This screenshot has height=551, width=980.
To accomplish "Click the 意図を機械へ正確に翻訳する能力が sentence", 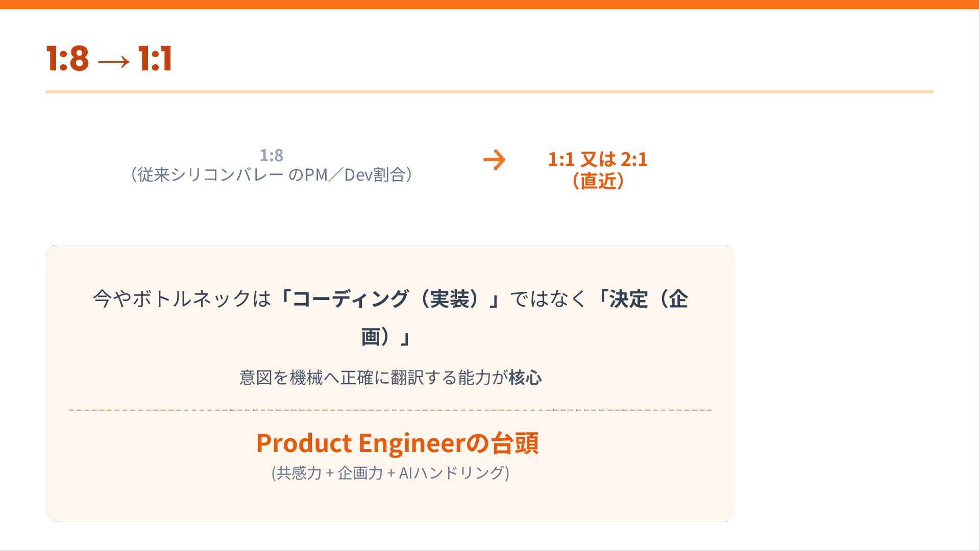I will pos(373,378).
